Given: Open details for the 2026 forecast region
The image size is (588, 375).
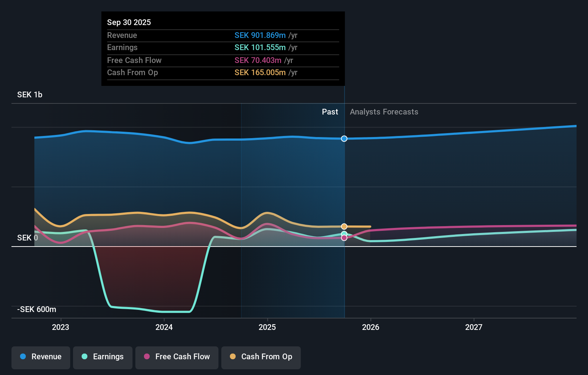Looking at the screenshot, I should tap(371, 327).
